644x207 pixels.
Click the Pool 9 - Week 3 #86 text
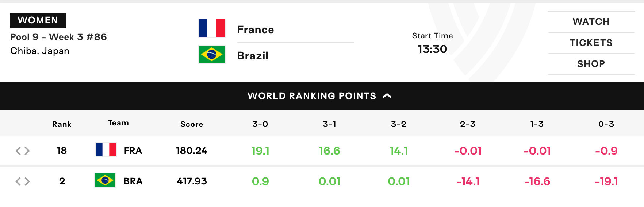pyautogui.click(x=58, y=37)
